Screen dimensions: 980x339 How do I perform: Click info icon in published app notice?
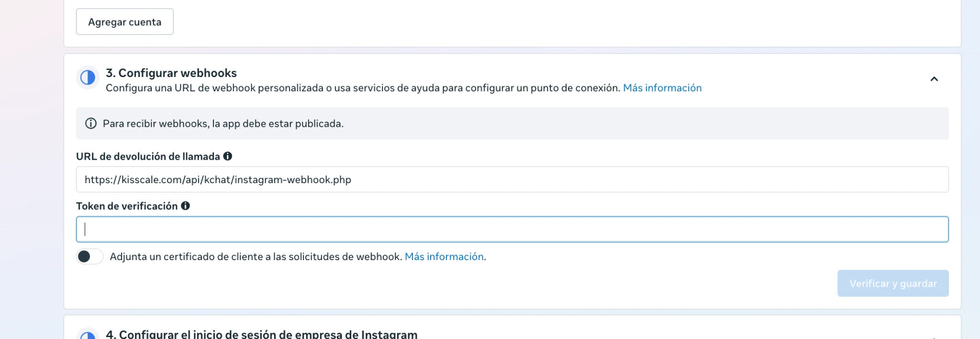(90, 123)
